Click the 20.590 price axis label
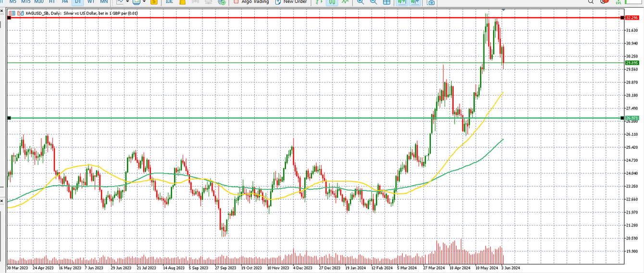Image resolution: width=644 pixels, height=273 pixels. pos(632,238)
